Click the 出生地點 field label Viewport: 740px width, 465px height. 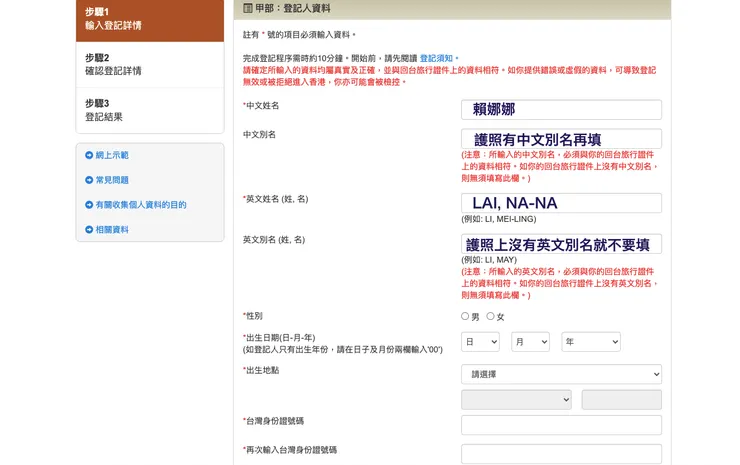(261, 370)
